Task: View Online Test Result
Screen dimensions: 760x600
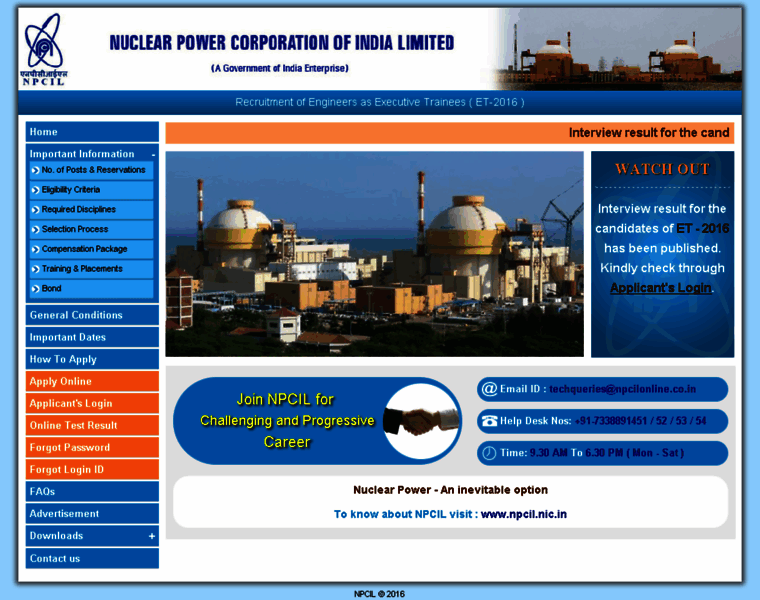Action: coord(92,426)
